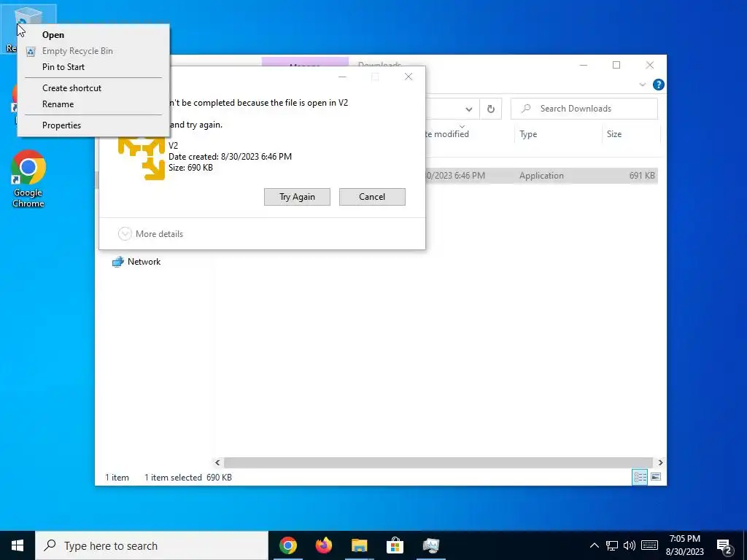
Task: Click the volume speaker tray icon
Action: pos(630,545)
